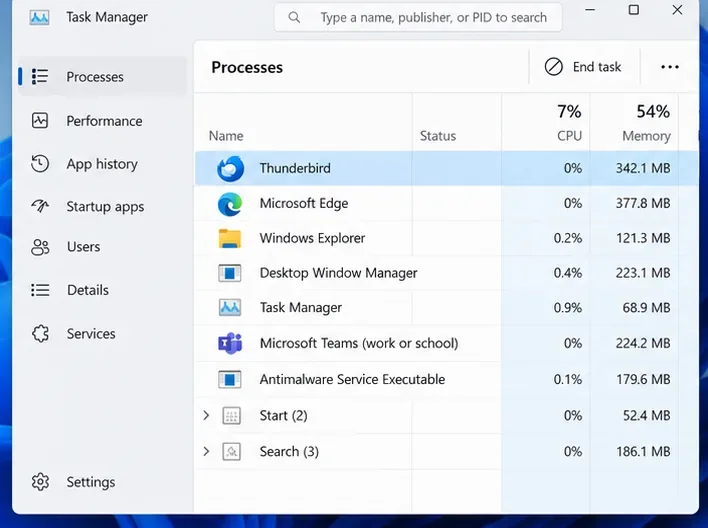708x528 pixels.
Task: Click the Desktop Window Manager icon
Action: [230, 273]
